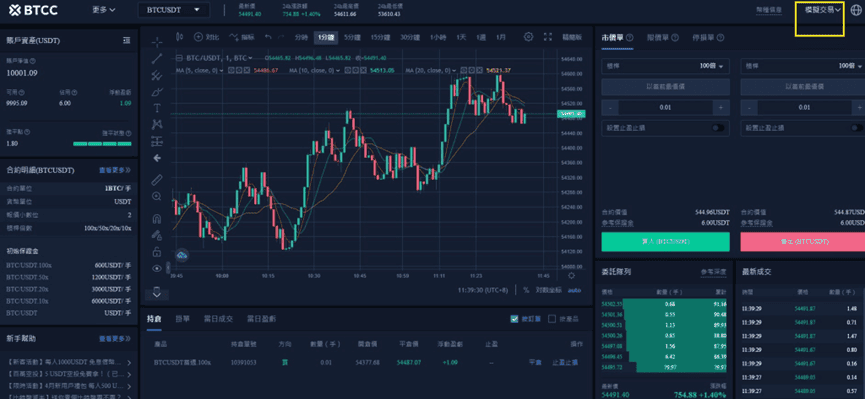The width and height of the screenshot is (865, 399).
Task: Select the zoom in magnifier tool
Action: point(157,196)
